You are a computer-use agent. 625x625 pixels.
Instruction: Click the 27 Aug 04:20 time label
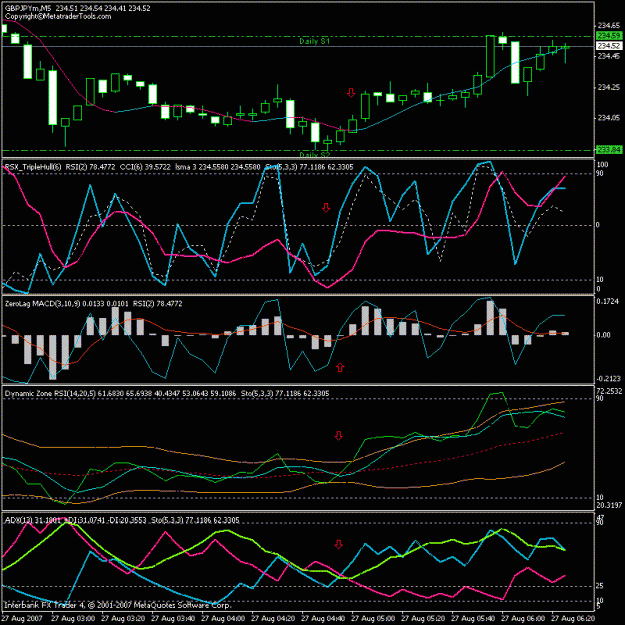point(273,618)
